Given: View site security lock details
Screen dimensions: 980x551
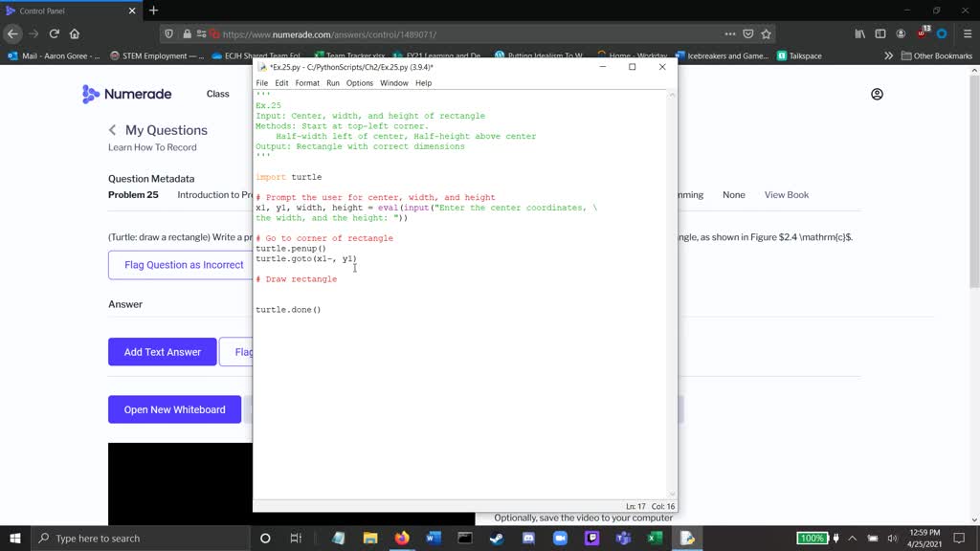Looking at the screenshot, I should [x=187, y=33].
